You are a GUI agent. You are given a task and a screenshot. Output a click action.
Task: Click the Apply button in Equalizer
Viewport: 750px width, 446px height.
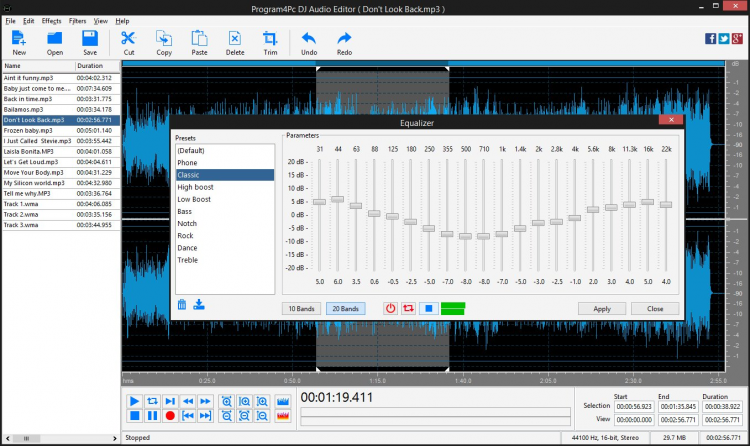(x=602, y=309)
